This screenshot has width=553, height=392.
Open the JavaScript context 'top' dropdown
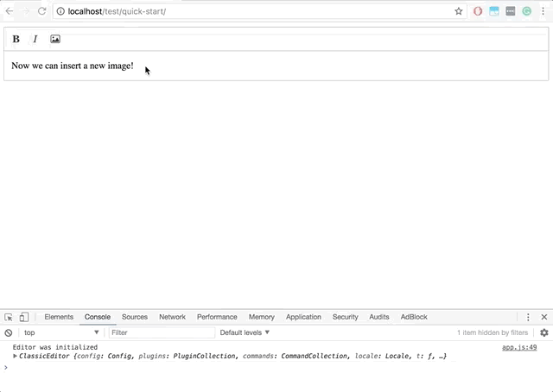pos(60,332)
